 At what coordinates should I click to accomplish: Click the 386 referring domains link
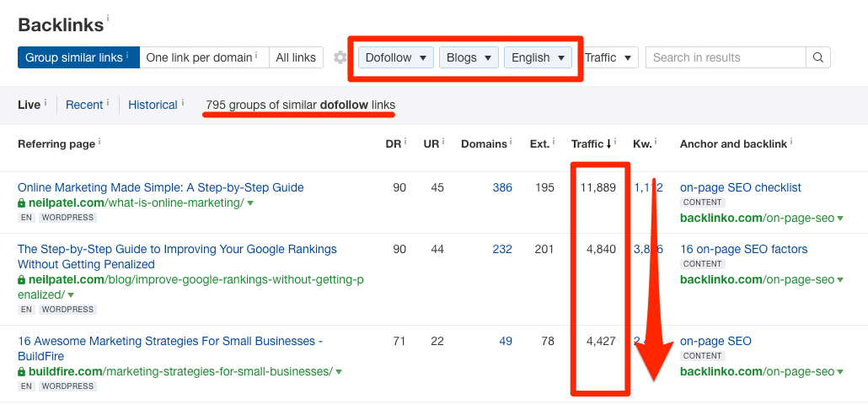click(x=502, y=187)
